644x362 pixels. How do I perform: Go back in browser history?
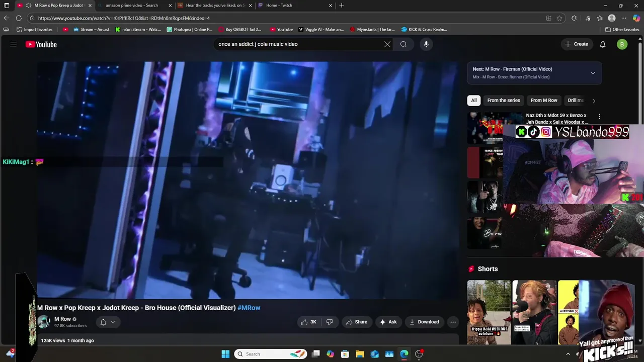[x=7, y=18]
